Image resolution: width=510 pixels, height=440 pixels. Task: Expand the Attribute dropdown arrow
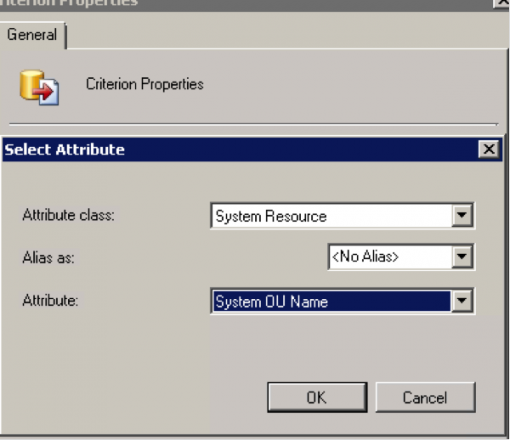[x=462, y=301]
